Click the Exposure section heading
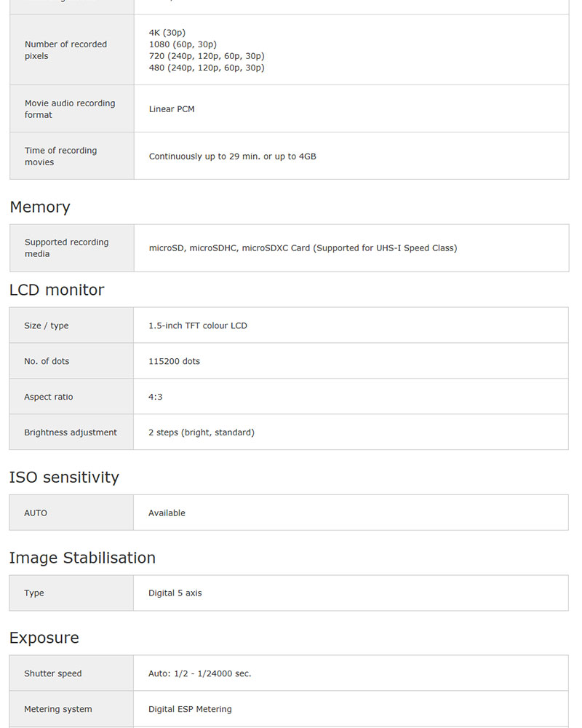 pyautogui.click(x=44, y=638)
